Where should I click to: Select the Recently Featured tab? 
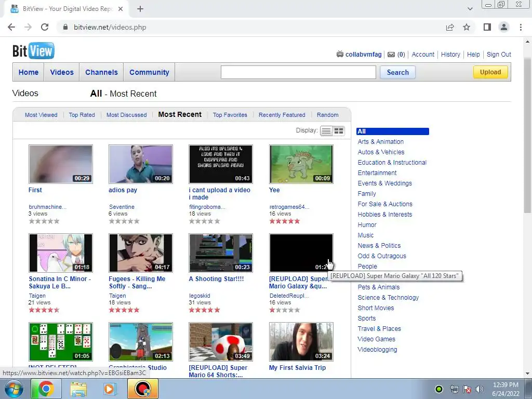[x=282, y=115]
